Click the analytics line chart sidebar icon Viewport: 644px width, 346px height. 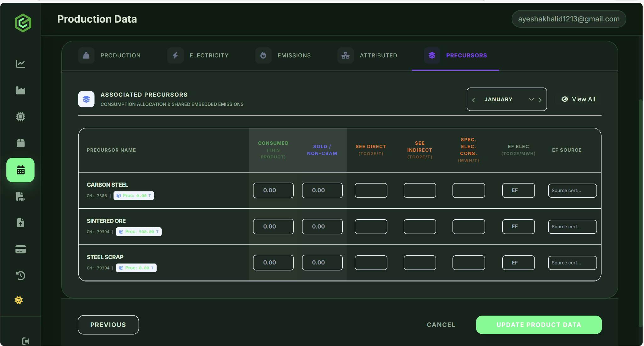click(x=20, y=64)
